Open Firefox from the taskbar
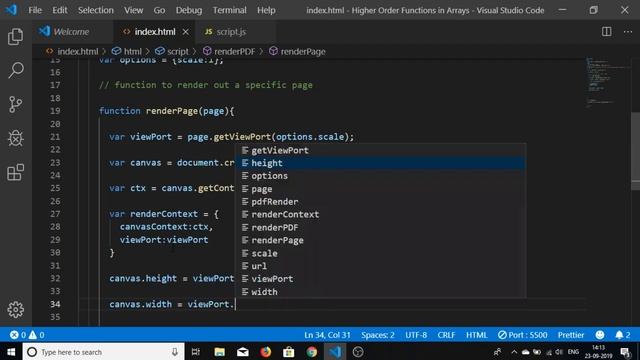Screen dimensions: 640x360 coord(266,352)
